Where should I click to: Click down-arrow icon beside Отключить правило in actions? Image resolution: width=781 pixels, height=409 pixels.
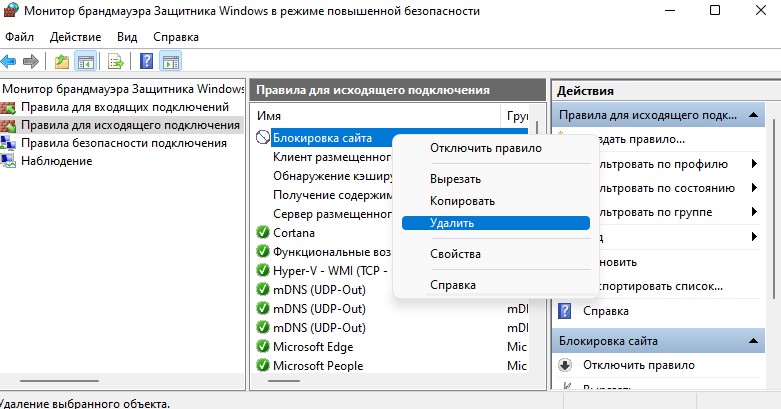[565, 365]
